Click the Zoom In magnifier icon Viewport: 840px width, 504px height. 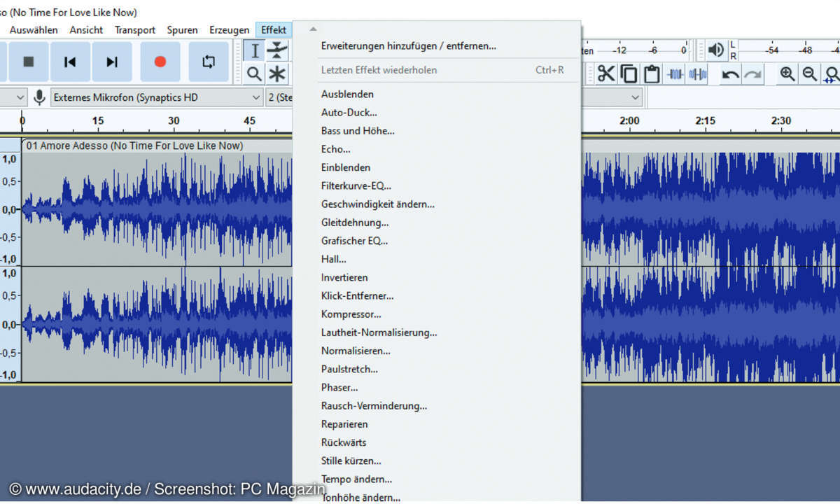[x=787, y=73]
